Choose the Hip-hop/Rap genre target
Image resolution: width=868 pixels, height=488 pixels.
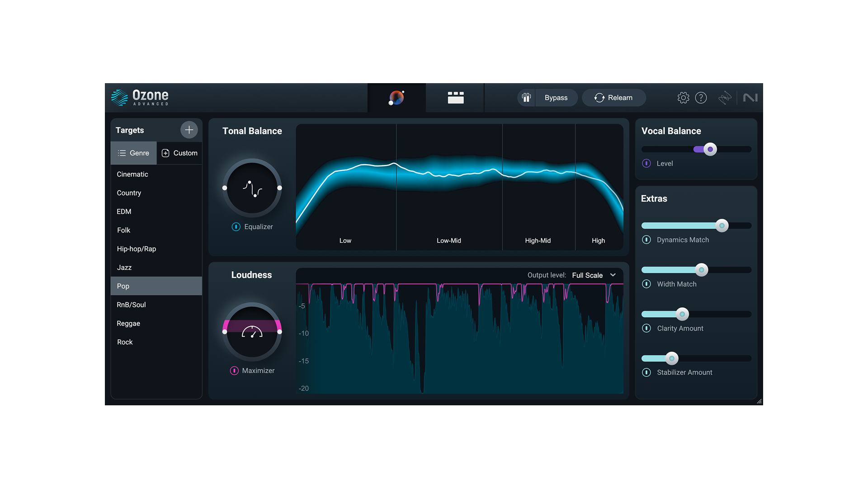pos(156,249)
